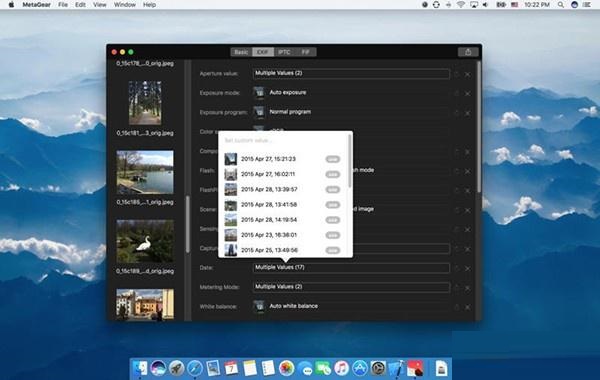Open Spotlight search in menu bar
The height and width of the screenshot is (380, 600).
(561, 5)
